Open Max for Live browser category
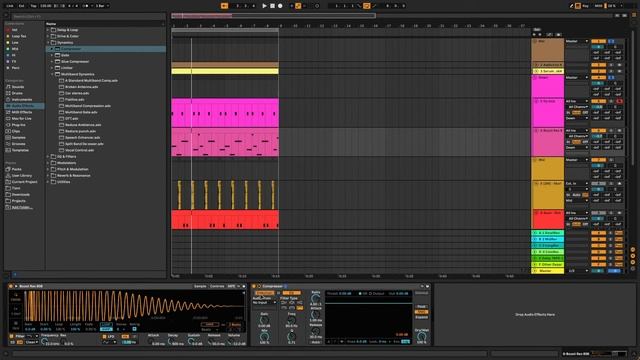The height and width of the screenshot is (360, 640). point(21,118)
